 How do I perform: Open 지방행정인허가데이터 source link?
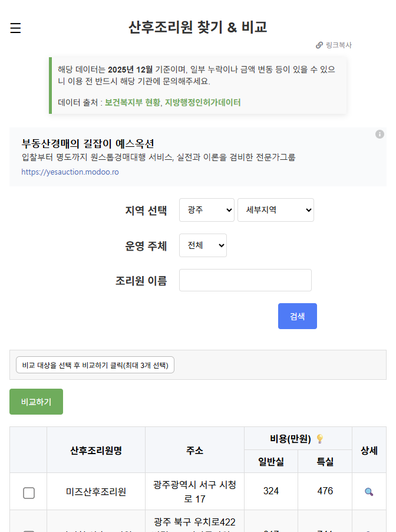(x=203, y=103)
